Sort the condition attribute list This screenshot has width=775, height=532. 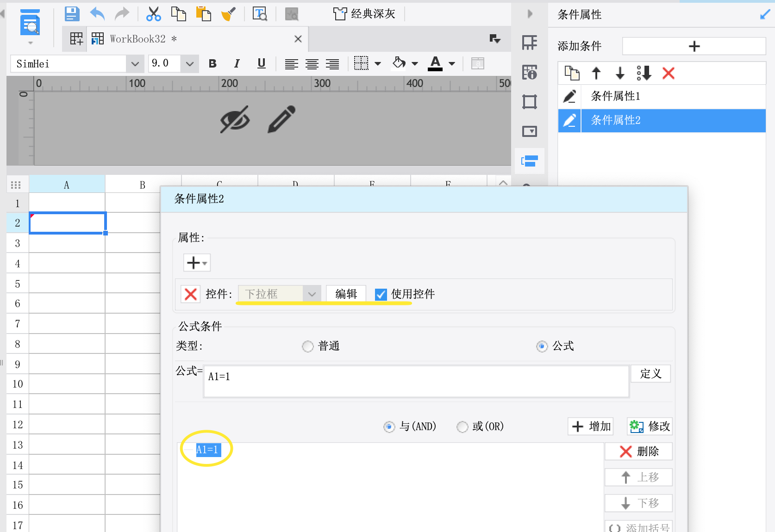click(644, 73)
